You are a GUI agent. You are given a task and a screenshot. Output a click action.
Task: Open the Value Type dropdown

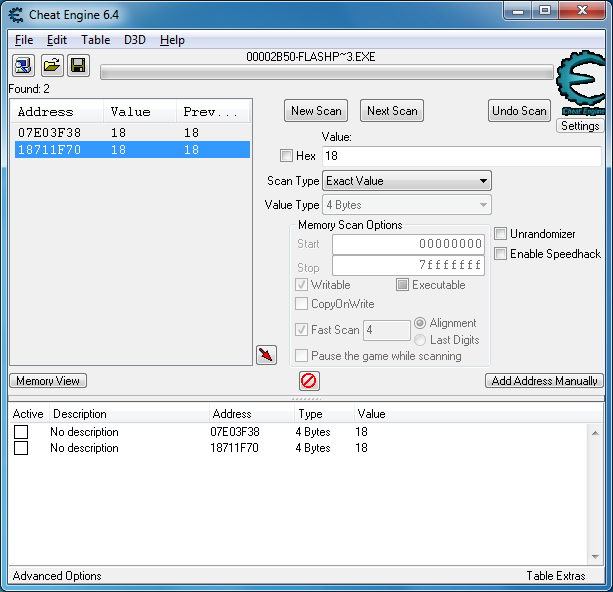click(407, 205)
